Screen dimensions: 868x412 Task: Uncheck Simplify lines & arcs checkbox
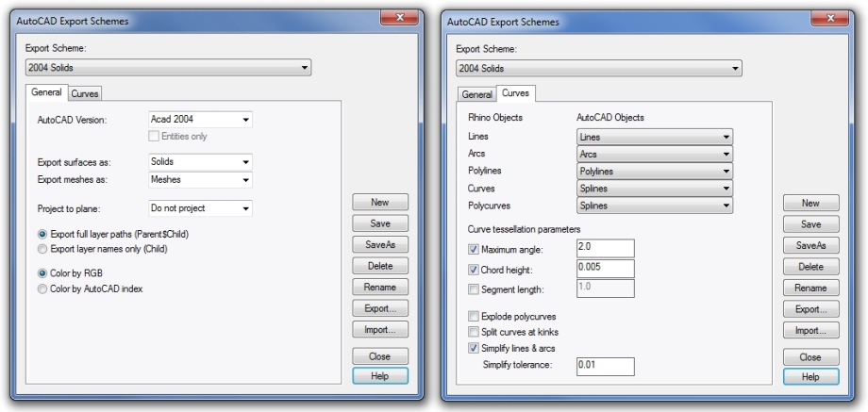[474, 348]
